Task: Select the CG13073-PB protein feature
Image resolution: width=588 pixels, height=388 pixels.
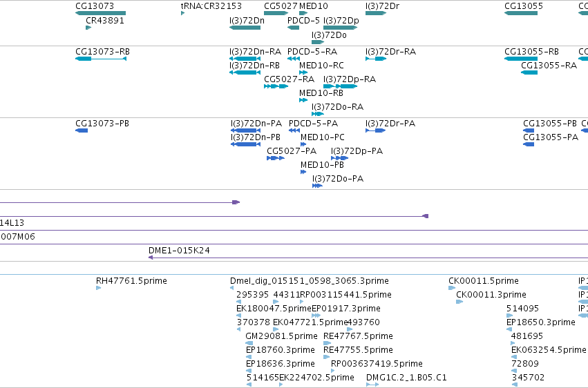Action: [x=82, y=130]
